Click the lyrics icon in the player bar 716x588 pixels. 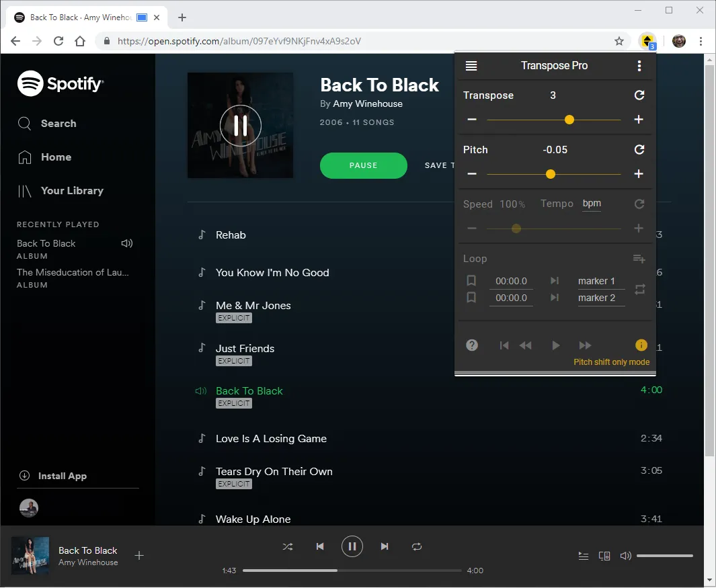click(x=583, y=556)
